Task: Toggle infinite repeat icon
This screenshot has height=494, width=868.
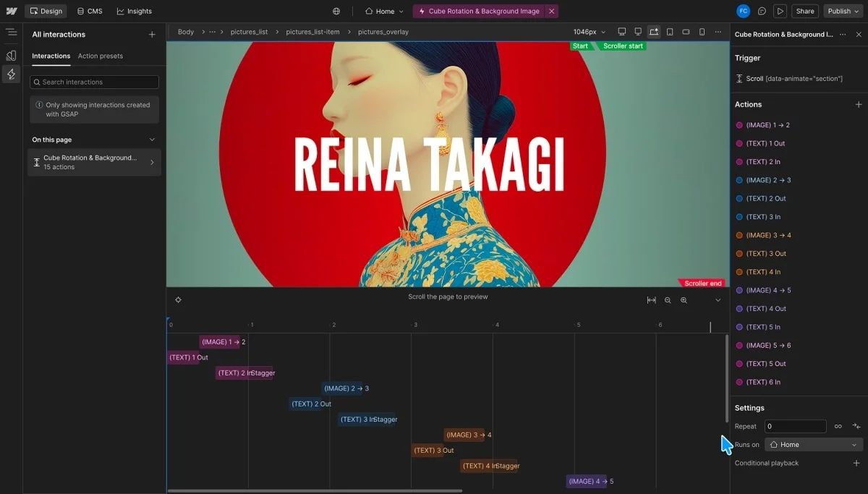Action: pyautogui.click(x=838, y=426)
